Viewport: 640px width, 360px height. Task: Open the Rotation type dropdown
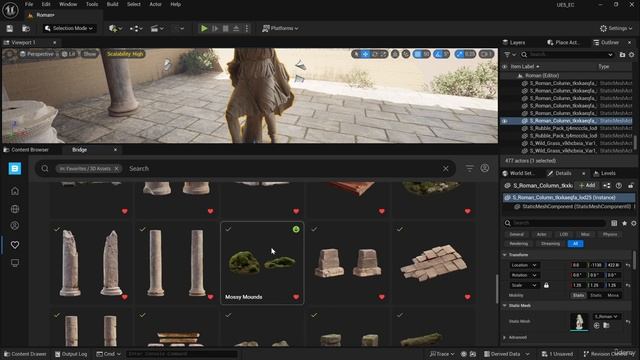pos(524,275)
